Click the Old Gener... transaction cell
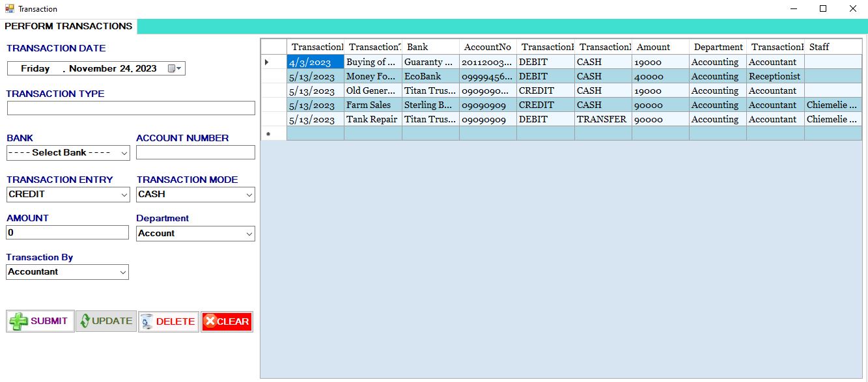This screenshot has height=382, width=868. coord(373,90)
